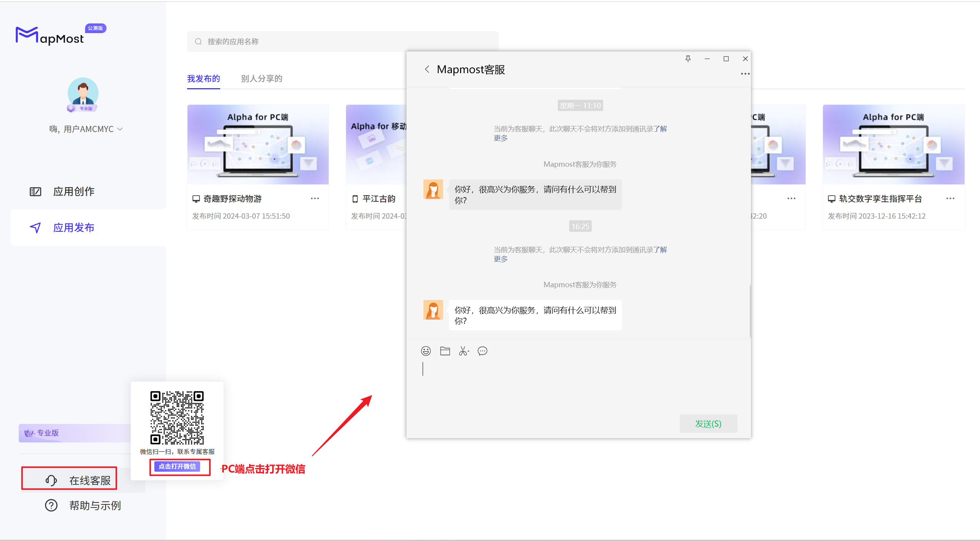This screenshot has width=980, height=541.
Task: Go back in Mapmost客服 chat window
Action: coord(427,69)
